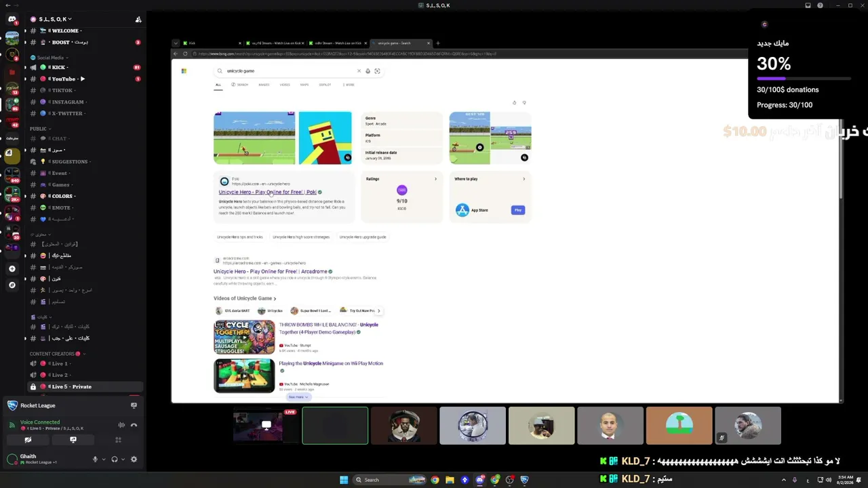
Task: Expand the Where to play card chevron
Action: (524, 179)
